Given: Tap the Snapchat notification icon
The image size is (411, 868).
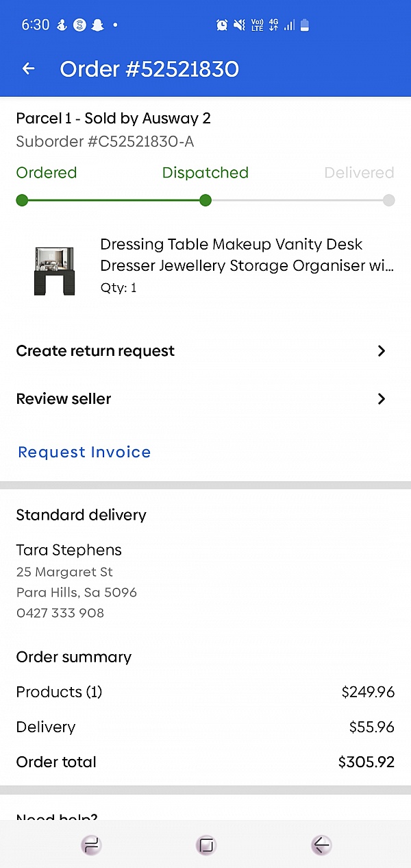Looking at the screenshot, I should [97, 25].
